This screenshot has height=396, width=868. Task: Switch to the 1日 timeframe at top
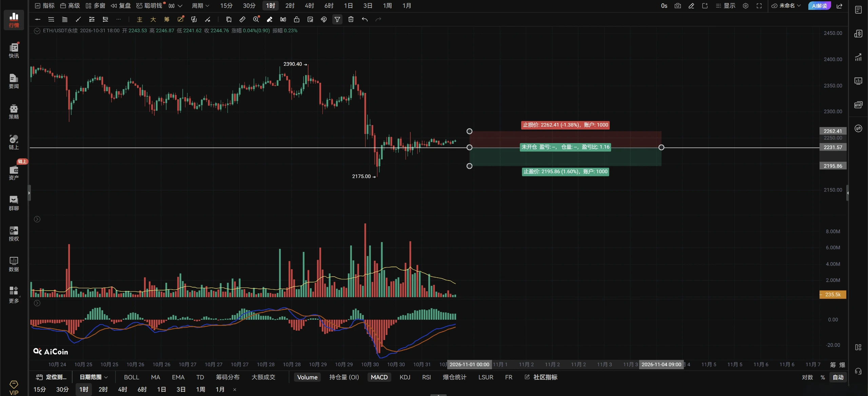[x=348, y=6]
